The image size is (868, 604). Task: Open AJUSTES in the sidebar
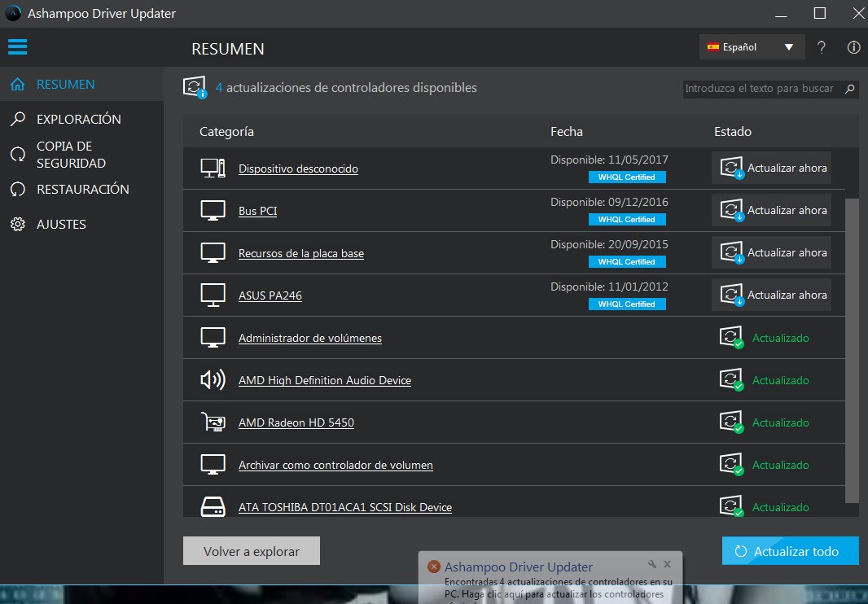point(81,224)
